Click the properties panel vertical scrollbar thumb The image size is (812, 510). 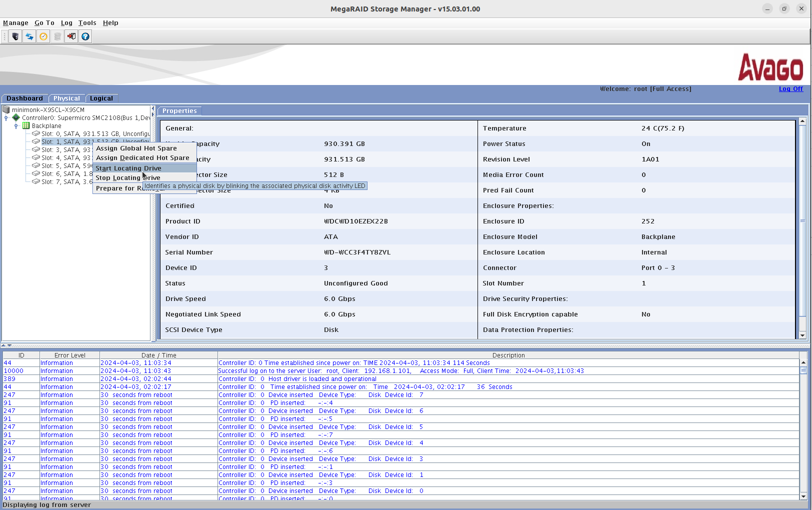click(x=802, y=220)
